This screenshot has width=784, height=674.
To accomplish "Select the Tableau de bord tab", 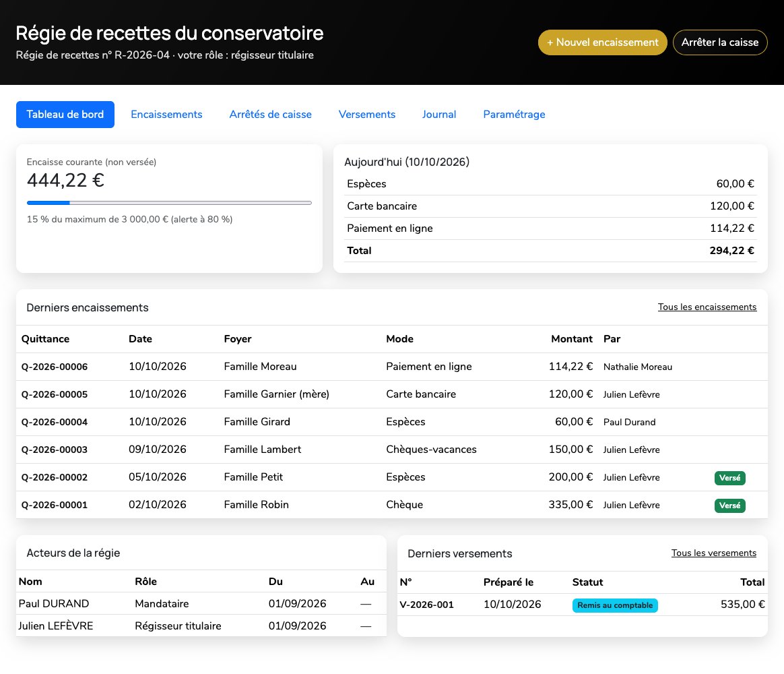I will pos(65,115).
